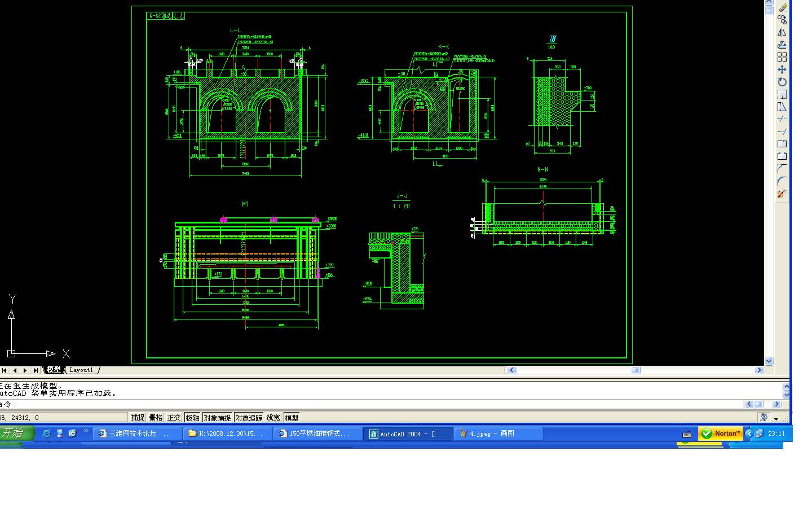Select the Stretch tool
The width and height of the screenshot is (812, 508).
tap(782, 107)
